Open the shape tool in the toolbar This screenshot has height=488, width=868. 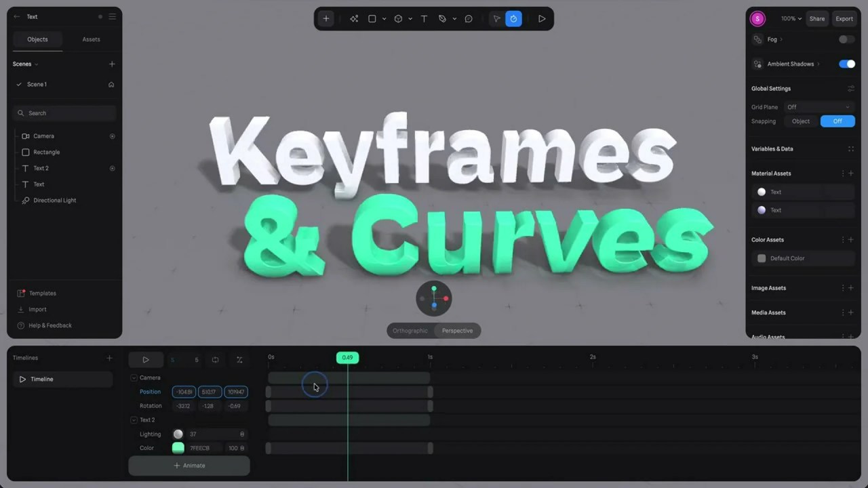[372, 18]
